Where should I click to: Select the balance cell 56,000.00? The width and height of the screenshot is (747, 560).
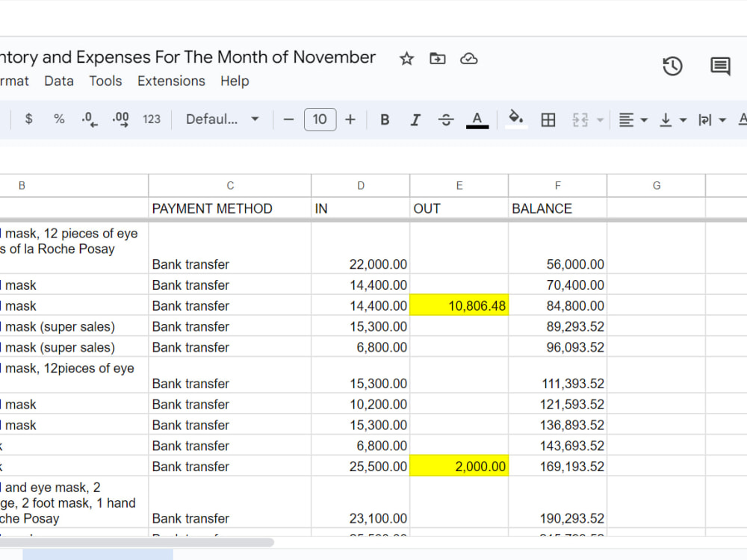point(558,248)
